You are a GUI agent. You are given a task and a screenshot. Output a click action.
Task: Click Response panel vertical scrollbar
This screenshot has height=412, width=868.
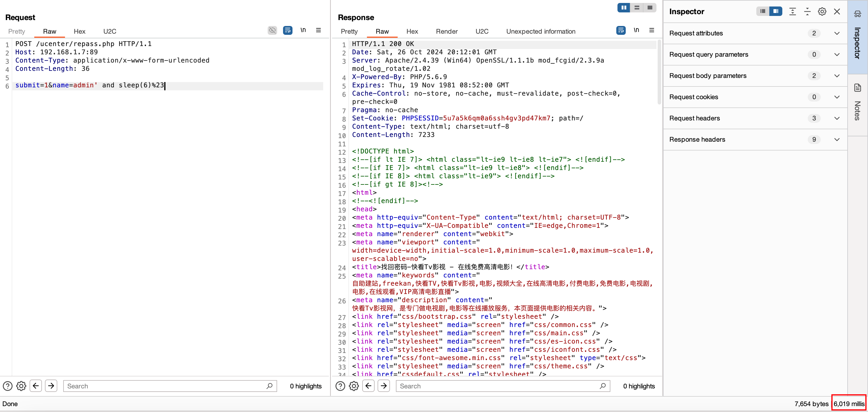coord(659,72)
